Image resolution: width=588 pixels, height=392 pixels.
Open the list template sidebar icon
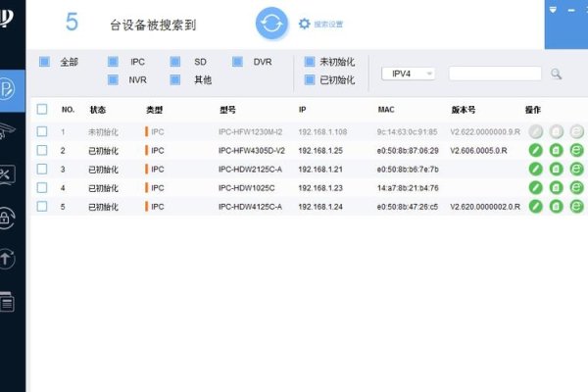[7, 302]
